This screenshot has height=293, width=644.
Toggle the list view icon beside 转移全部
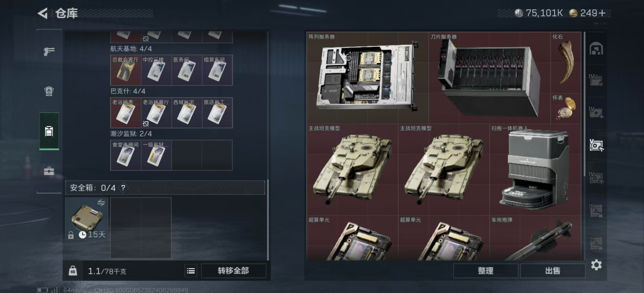pyautogui.click(x=191, y=271)
